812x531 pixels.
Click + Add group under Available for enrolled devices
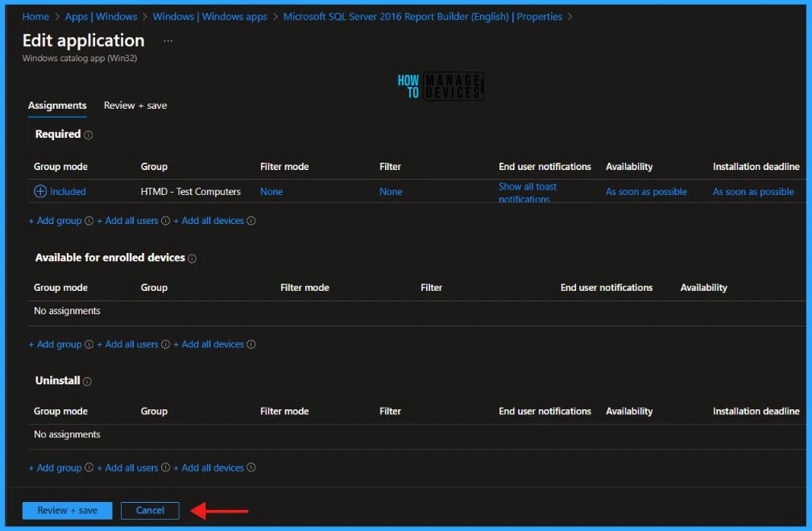55,344
